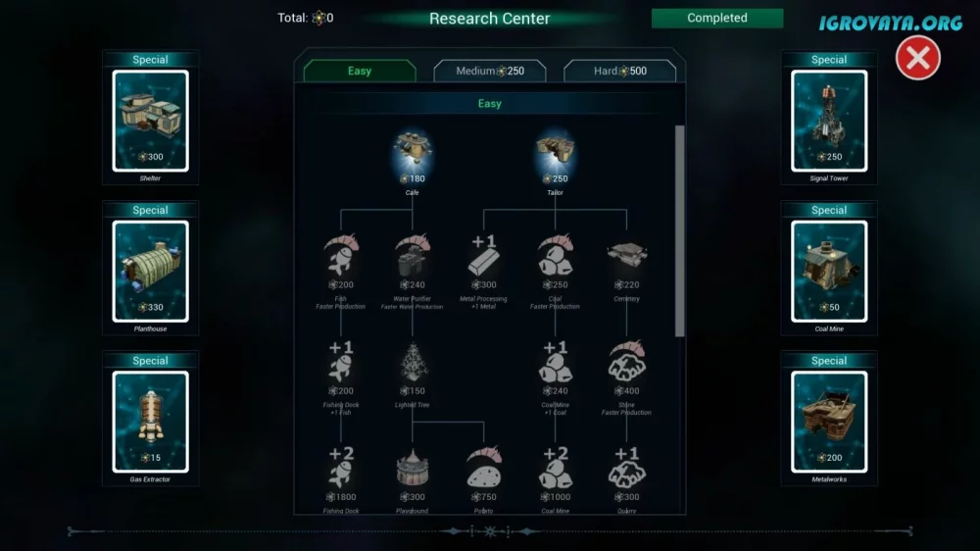Select the Gas Extractor special card
The width and height of the screenshot is (980, 551).
coord(151,422)
